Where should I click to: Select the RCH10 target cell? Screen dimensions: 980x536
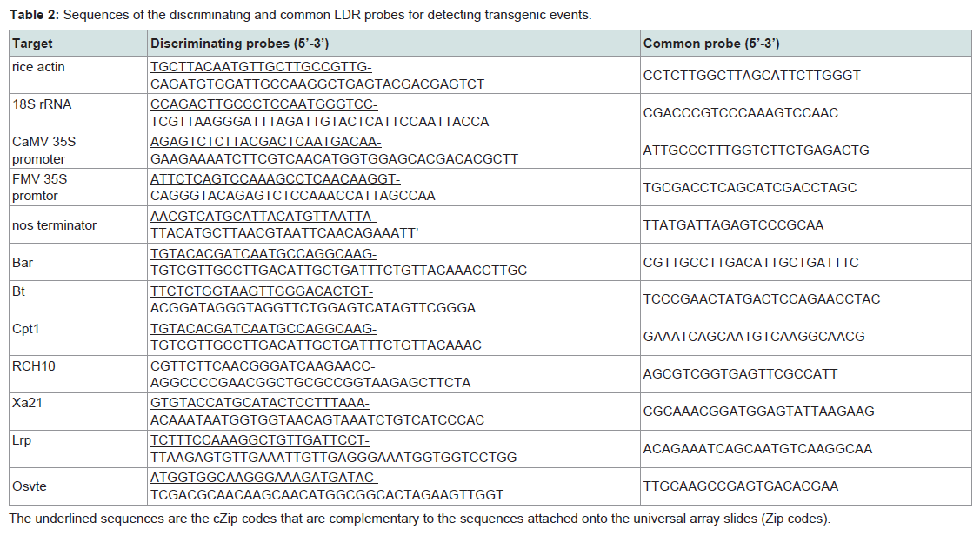click(x=78, y=374)
